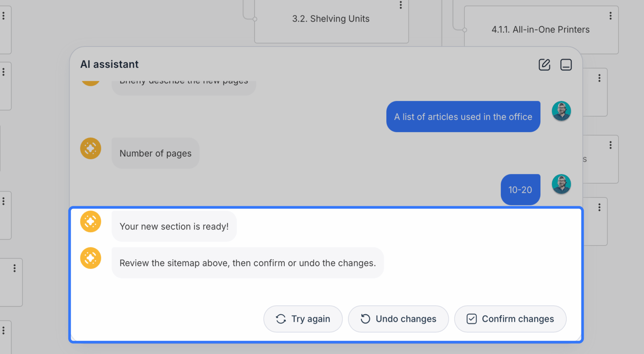This screenshot has height=354, width=644.
Task: Click the assistant avatar beside 'Number of pages'
Action: (91, 148)
